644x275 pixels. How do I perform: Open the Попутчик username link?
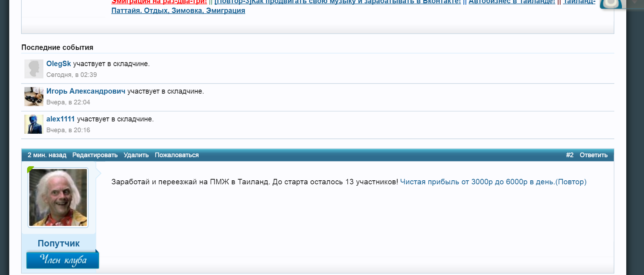pos(59,243)
